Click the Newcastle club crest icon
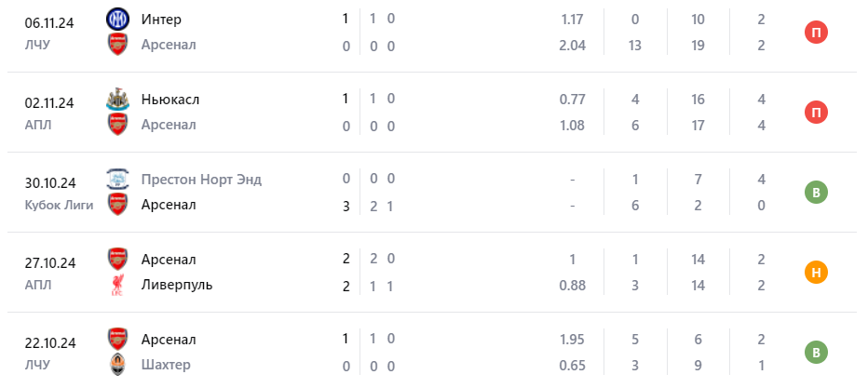This screenshot has width=868, height=388. [117, 99]
